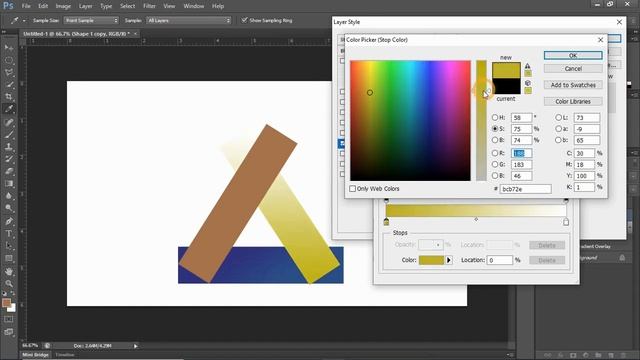Select the Magic Wand tool
The height and width of the screenshot is (360, 640).
click(x=9, y=85)
